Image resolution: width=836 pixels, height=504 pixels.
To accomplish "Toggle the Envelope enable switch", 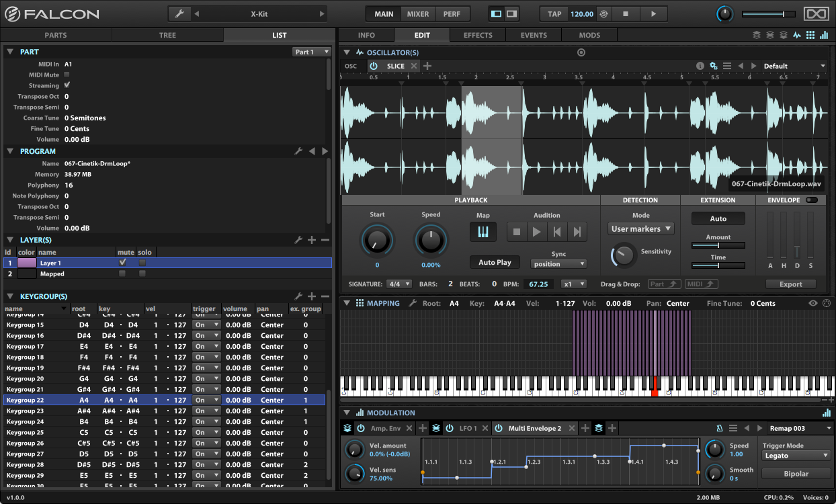I will pyautogui.click(x=812, y=200).
